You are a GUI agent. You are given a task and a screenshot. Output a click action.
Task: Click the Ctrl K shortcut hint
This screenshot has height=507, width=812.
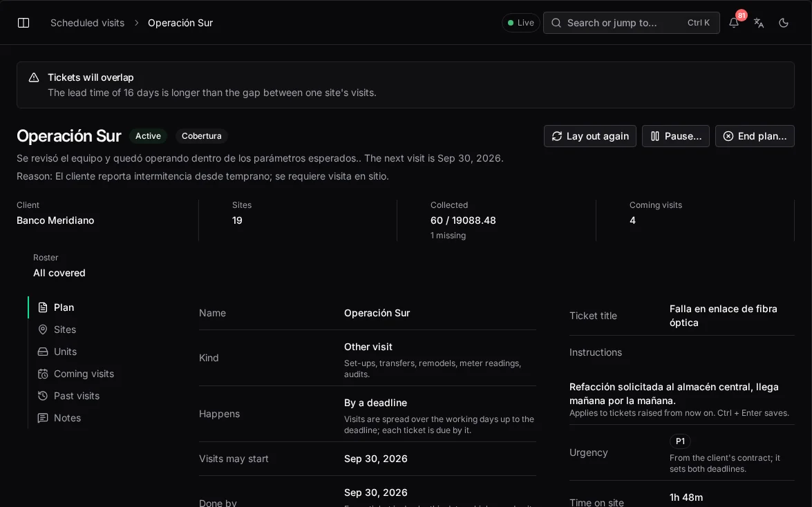tap(699, 23)
